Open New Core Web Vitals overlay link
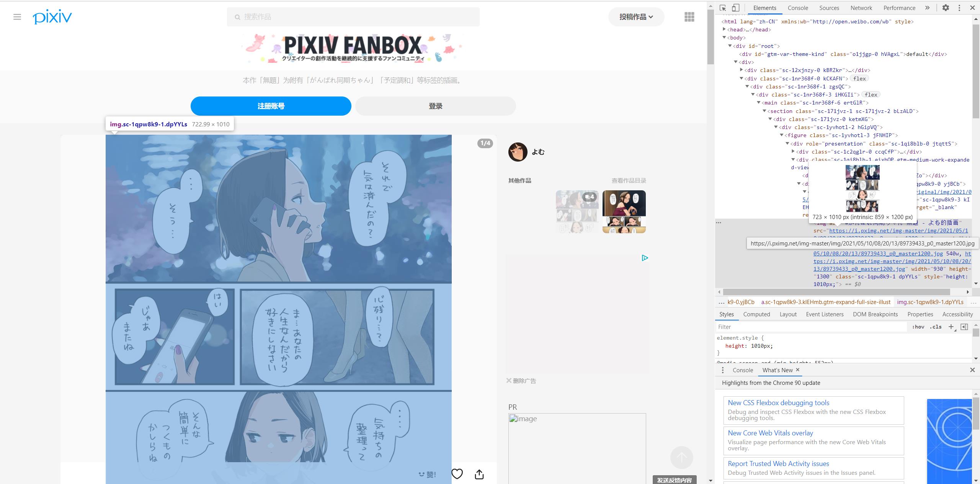 (x=770, y=433)
